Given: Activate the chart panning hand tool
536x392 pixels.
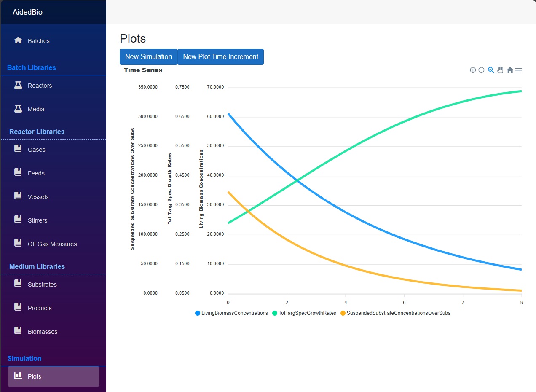Looking at the screenshot, I should pos(500,70).
